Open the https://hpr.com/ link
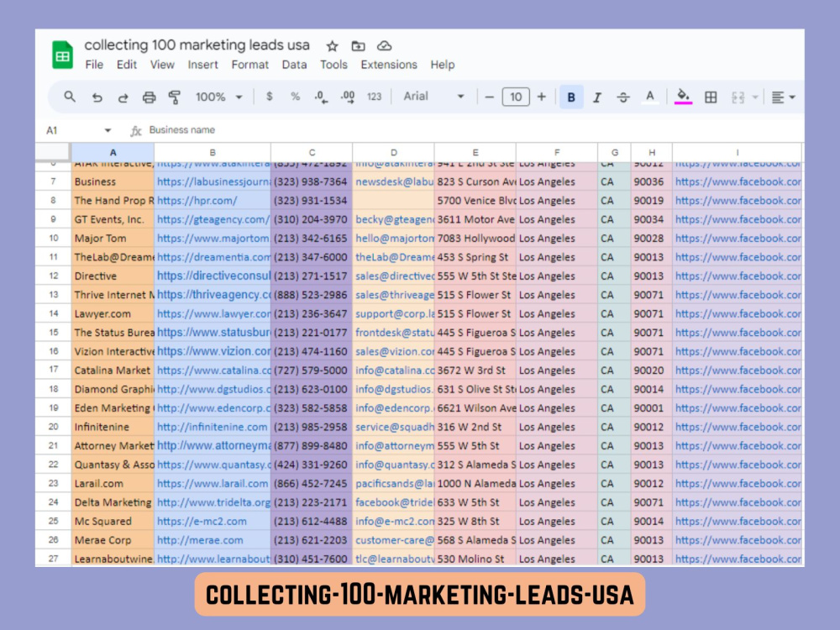Screen dimensions: 840x630 coord(197,201)
